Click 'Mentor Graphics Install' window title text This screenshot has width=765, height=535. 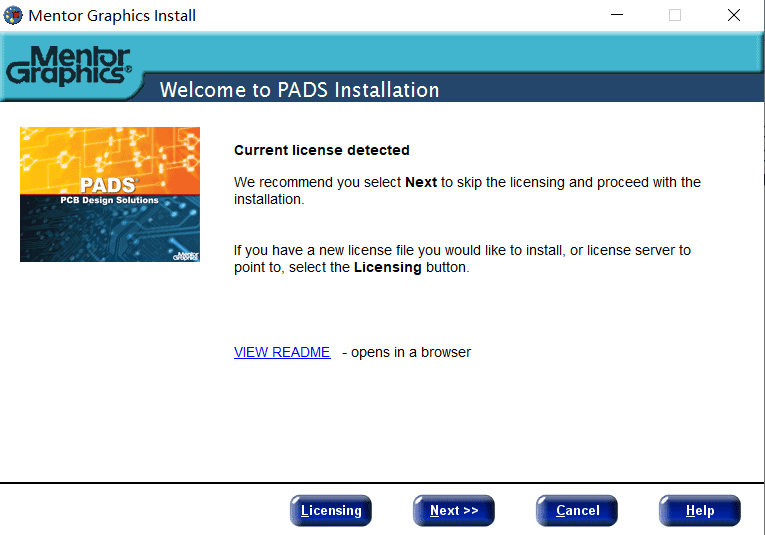(112, 16)
